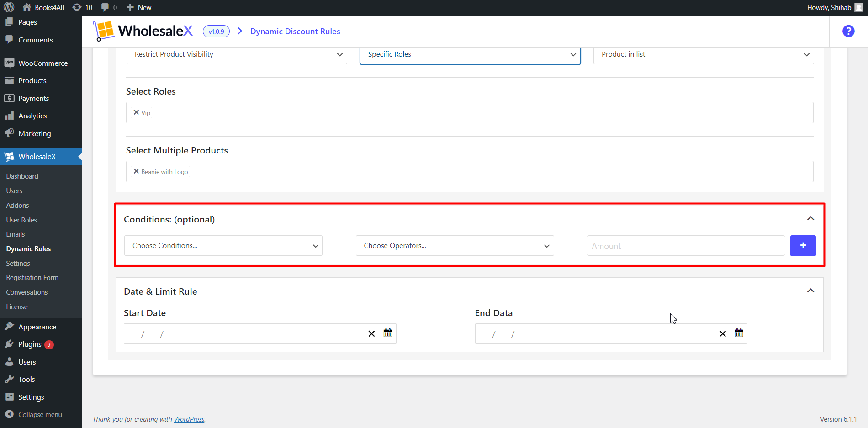The image size is (868, 428).
Task: Click the WholesaleX sidebar menu item
Action: (41, 156)
